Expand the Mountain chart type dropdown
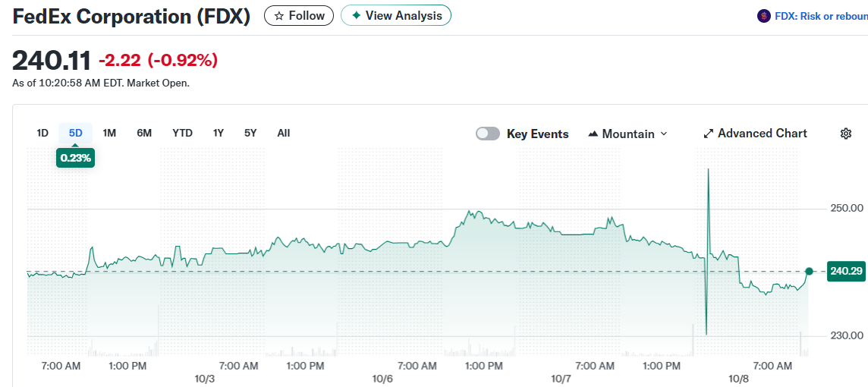The height and width of the screenshot is (387, 868). [664, 134]
